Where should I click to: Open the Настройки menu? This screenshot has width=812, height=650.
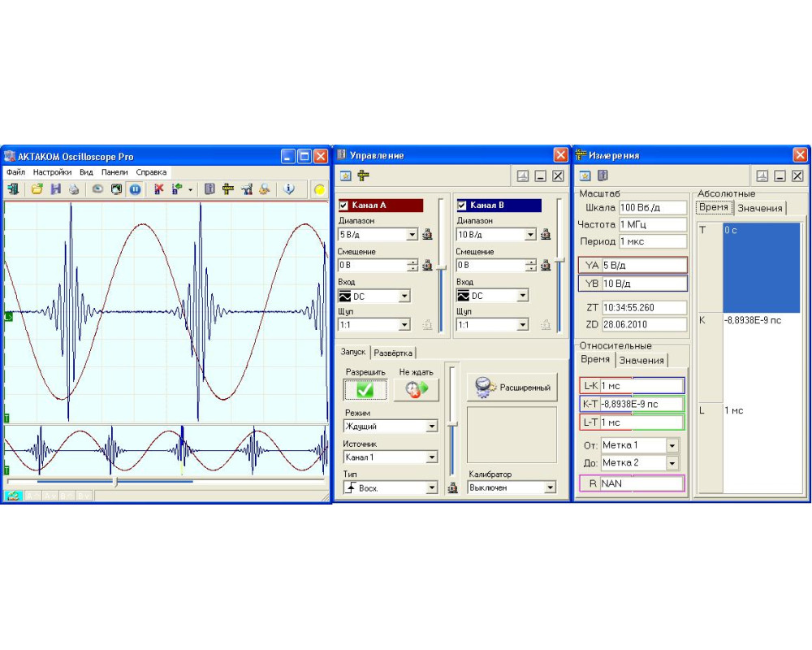point(52,172)
